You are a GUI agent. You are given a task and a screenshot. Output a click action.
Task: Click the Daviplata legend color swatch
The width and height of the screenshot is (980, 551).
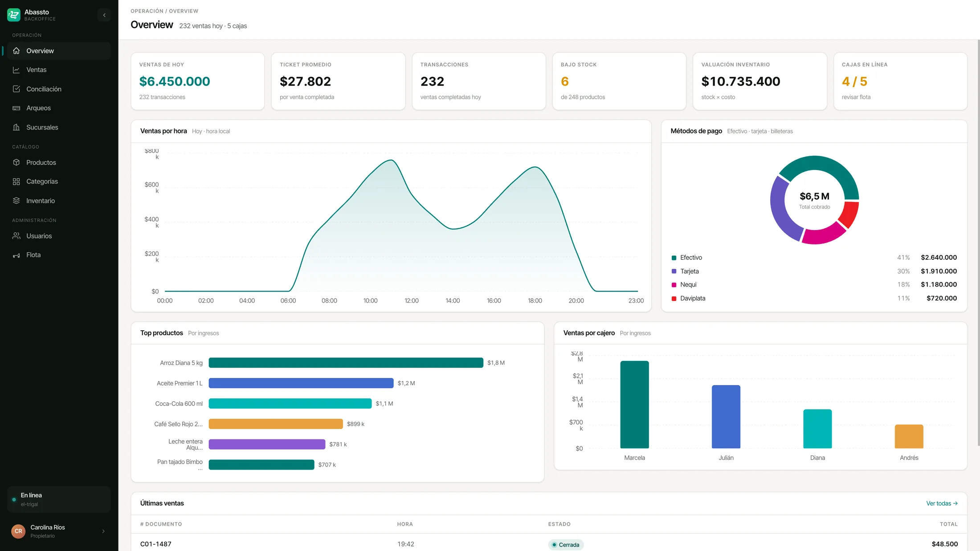coord(674,299)
